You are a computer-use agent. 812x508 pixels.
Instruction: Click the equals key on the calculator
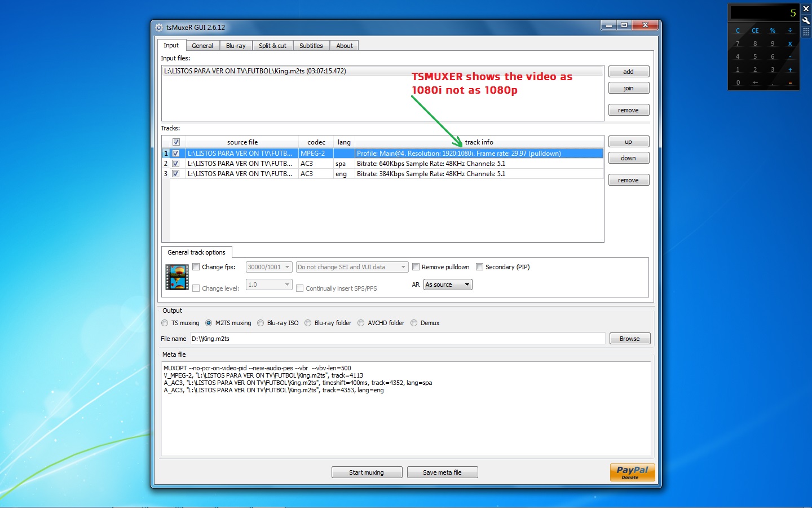pos(790,82)
